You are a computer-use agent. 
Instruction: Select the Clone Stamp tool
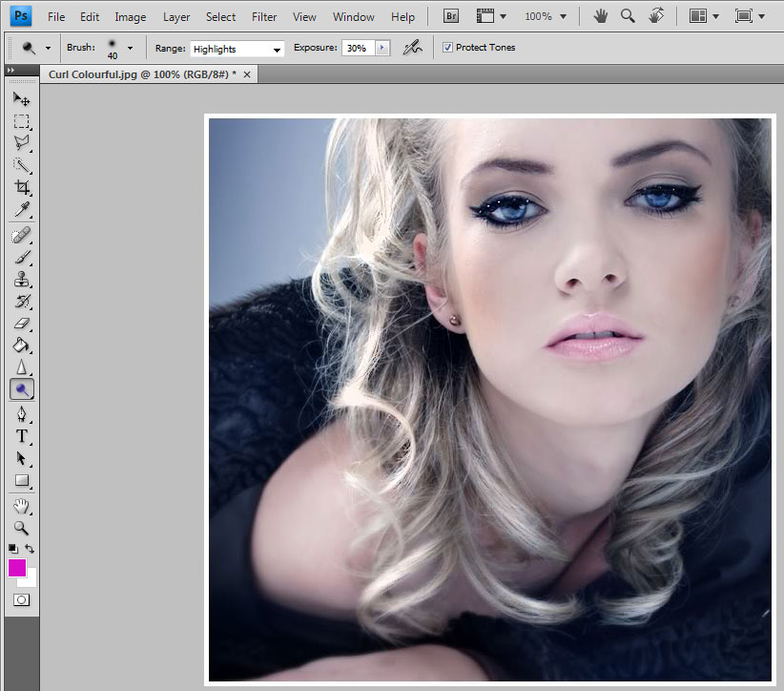click(x=22, y=280)
